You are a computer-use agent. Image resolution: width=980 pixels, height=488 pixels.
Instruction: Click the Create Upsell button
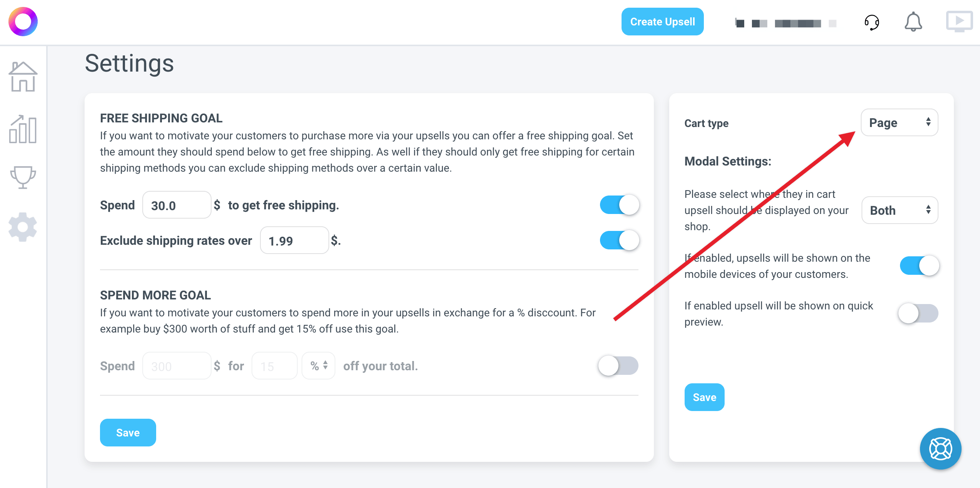pyautogui.click(x=662, y=22)
